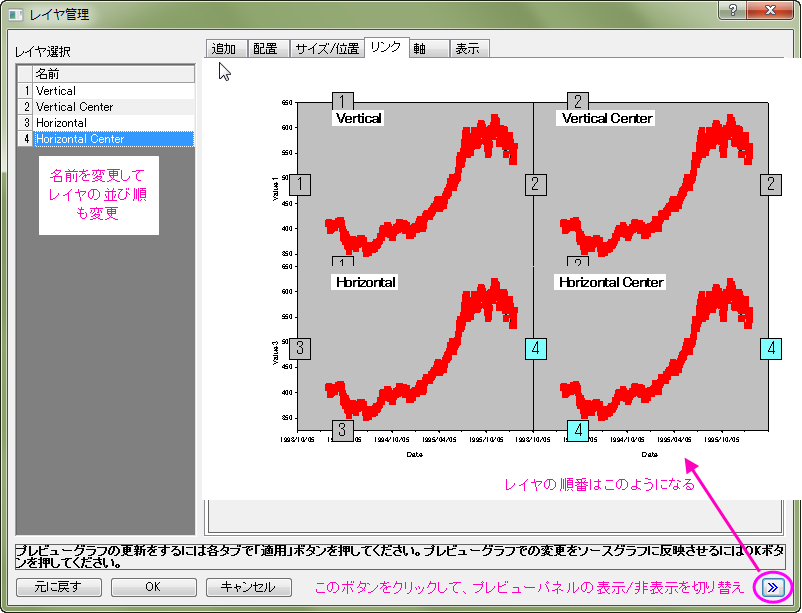Toggle preview panel with double-arrow button

tap(772, 587)
